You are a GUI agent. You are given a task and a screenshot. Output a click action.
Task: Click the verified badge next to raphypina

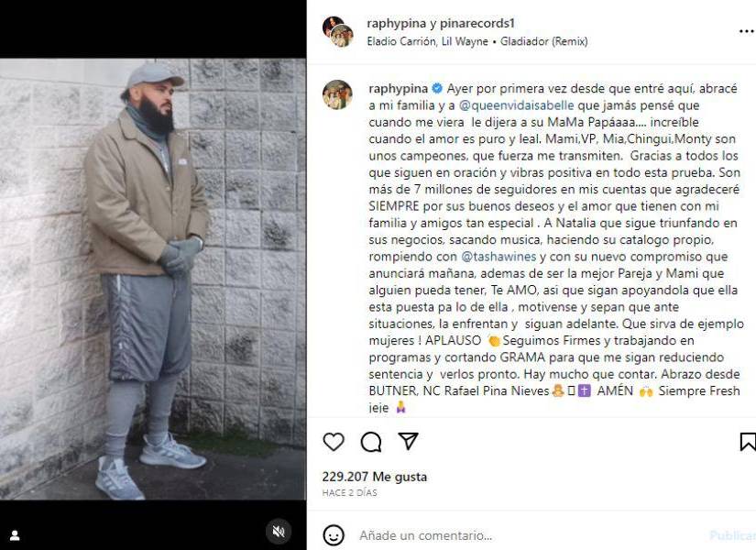pyautogui.click(x=437, y=89)
